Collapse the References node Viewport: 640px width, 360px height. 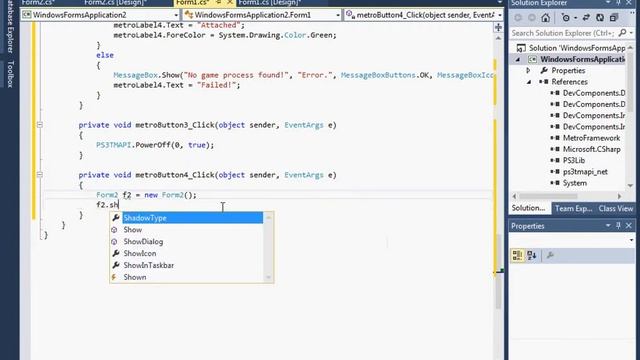(529, 82)
